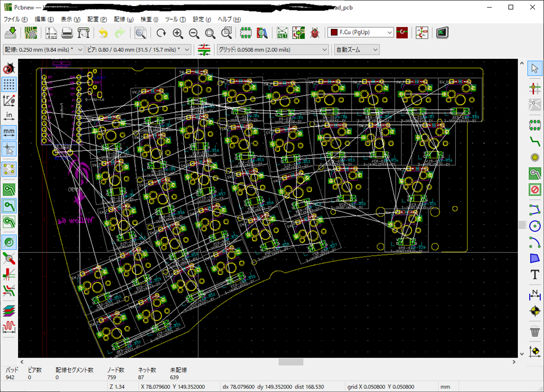The width and height of the screenshot is (544, 392).
Task: Open the netlist import (NET) tool
Action: [282, 33]
